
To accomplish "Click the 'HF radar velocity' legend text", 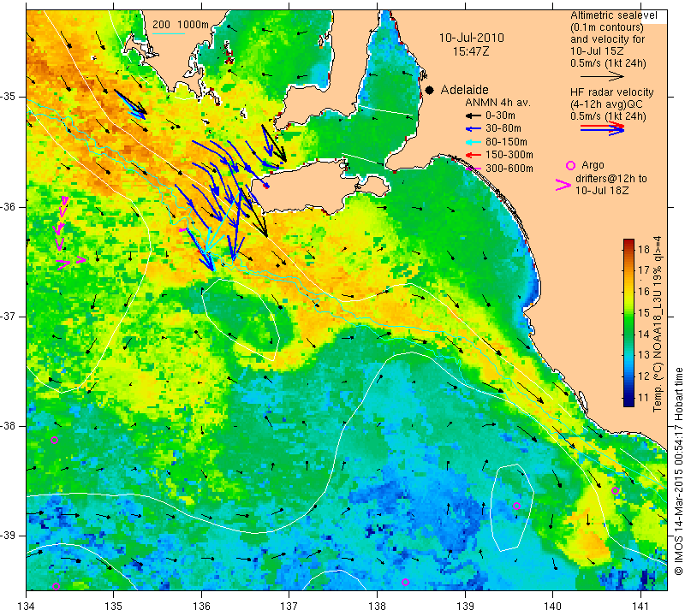I will pyautogui.click(x=611, y=92).
